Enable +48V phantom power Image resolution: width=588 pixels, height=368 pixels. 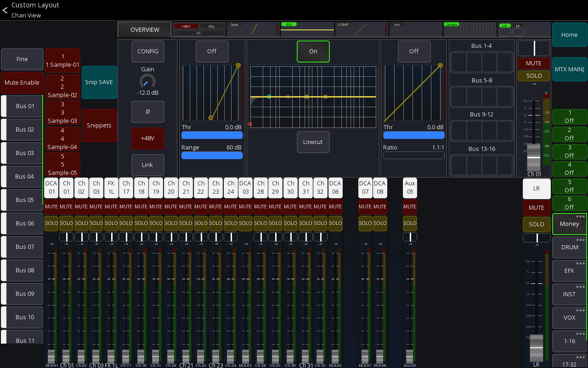(147, 138)
